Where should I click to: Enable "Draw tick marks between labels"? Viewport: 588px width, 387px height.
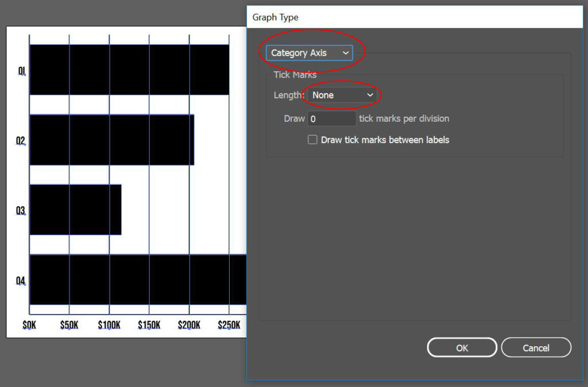312,140
